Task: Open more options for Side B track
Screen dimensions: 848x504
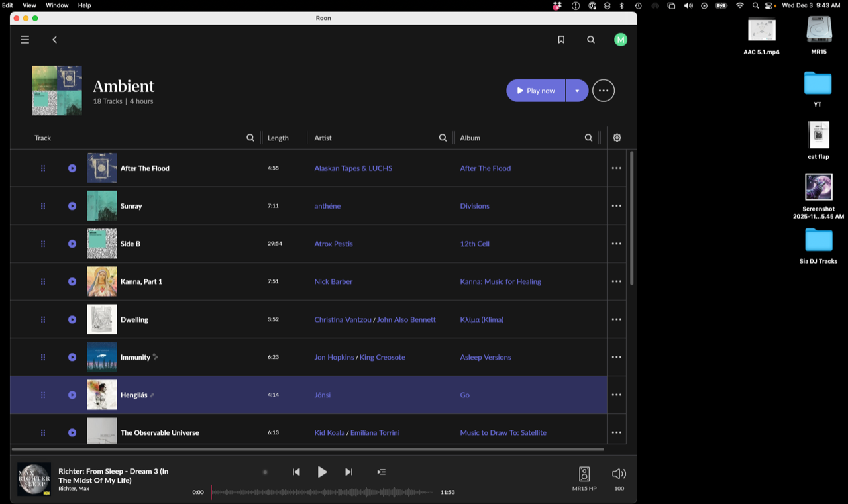Action: click(616, 244)
